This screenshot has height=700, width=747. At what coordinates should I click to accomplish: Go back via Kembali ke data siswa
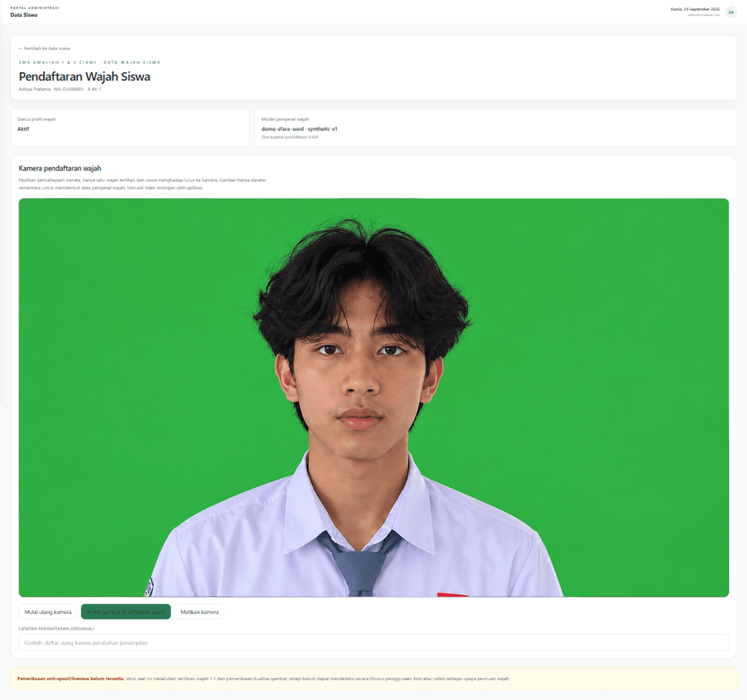(44, 49)
